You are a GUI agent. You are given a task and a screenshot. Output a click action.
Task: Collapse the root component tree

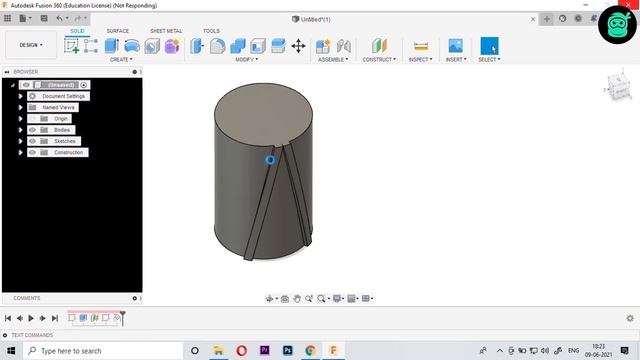pos(13,85)
